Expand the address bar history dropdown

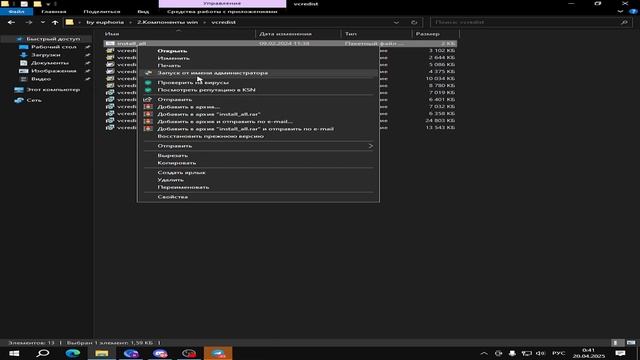(396, 22)
